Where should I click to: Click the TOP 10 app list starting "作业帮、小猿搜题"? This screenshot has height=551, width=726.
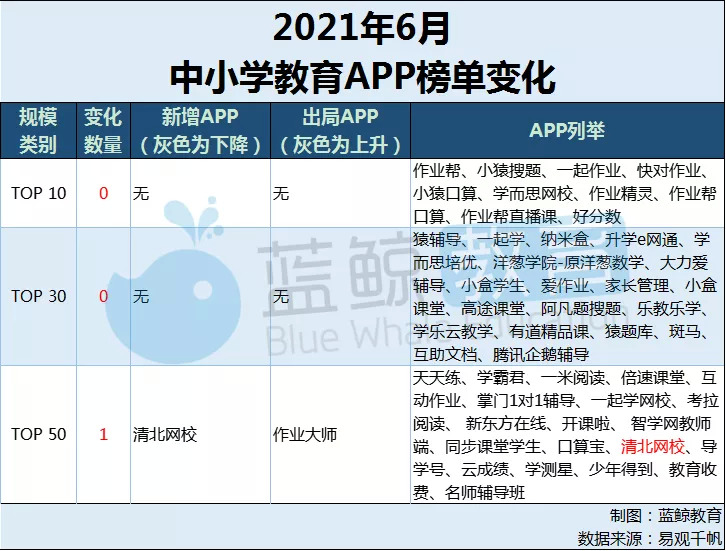click(x=565, y=193)
